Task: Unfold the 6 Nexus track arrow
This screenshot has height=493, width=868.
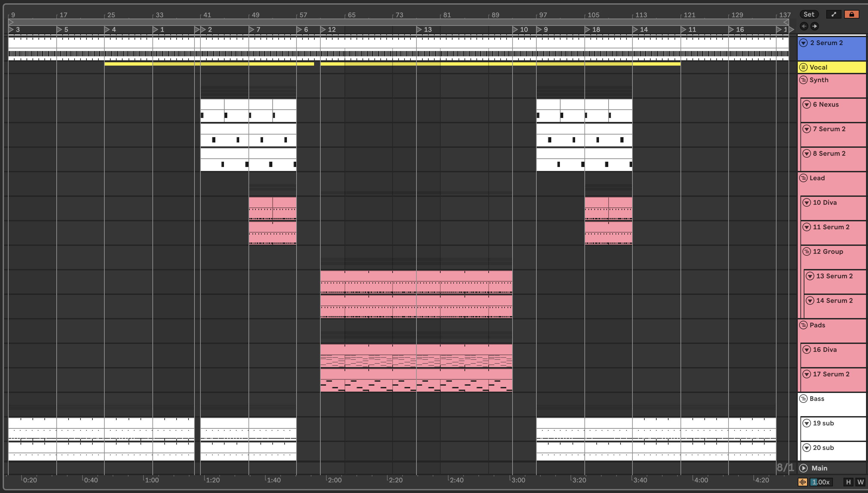Action: coord(807,105)
